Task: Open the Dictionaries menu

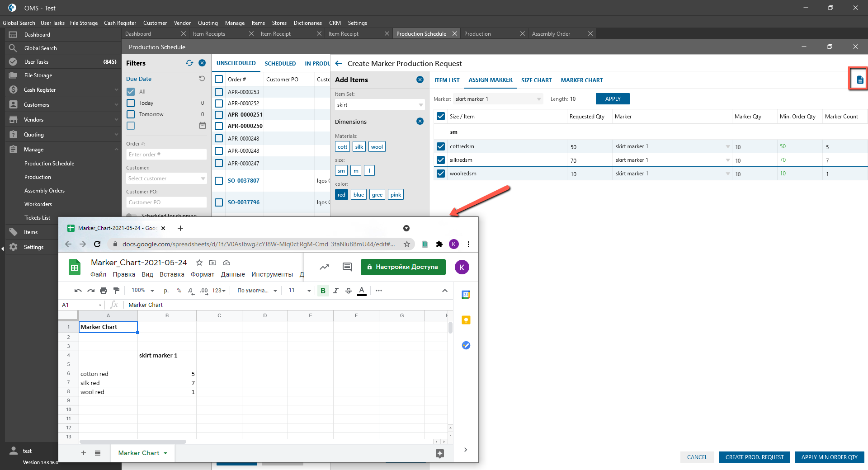Action: click(x=307, y=23)
